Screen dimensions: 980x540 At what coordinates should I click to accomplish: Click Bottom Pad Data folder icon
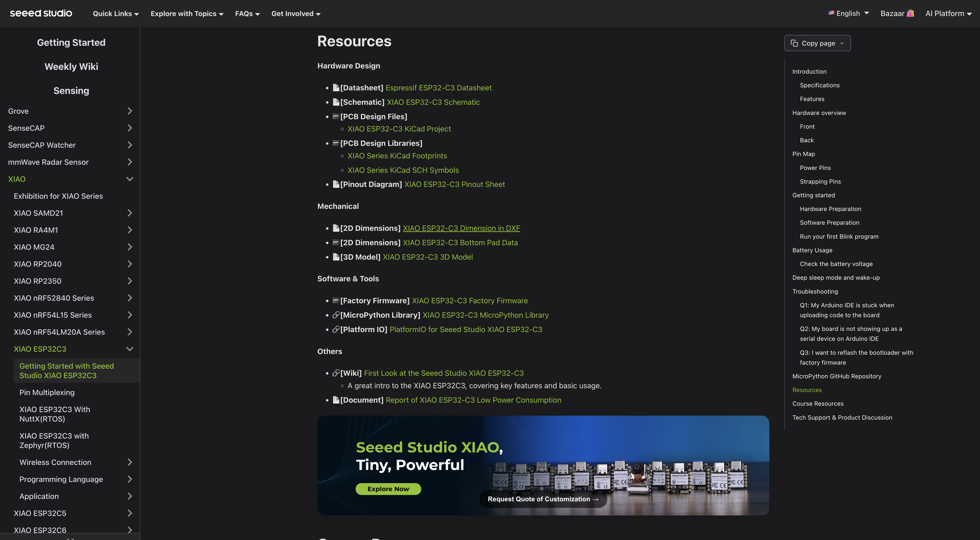click(x=336, y=242)
